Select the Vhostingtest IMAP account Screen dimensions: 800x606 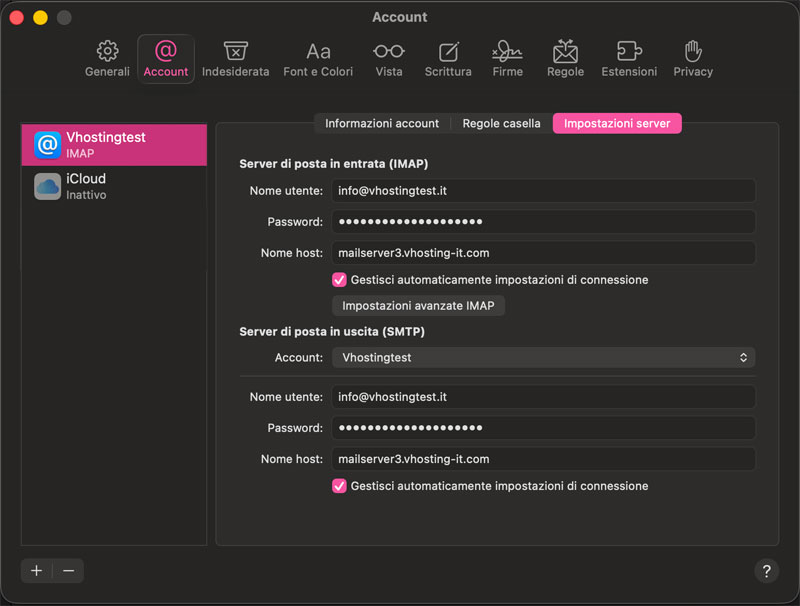click(x=114, y=145)
